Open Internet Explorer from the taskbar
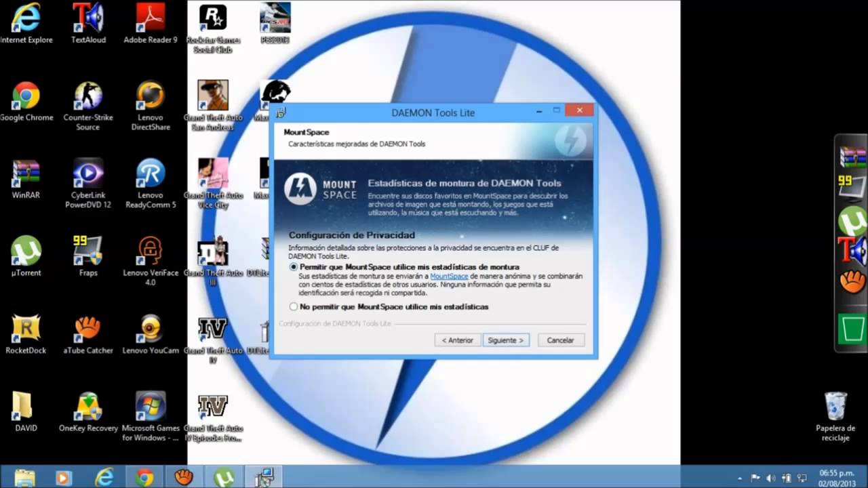Viewport: 868px width, 488px height. tap(104, 477)
